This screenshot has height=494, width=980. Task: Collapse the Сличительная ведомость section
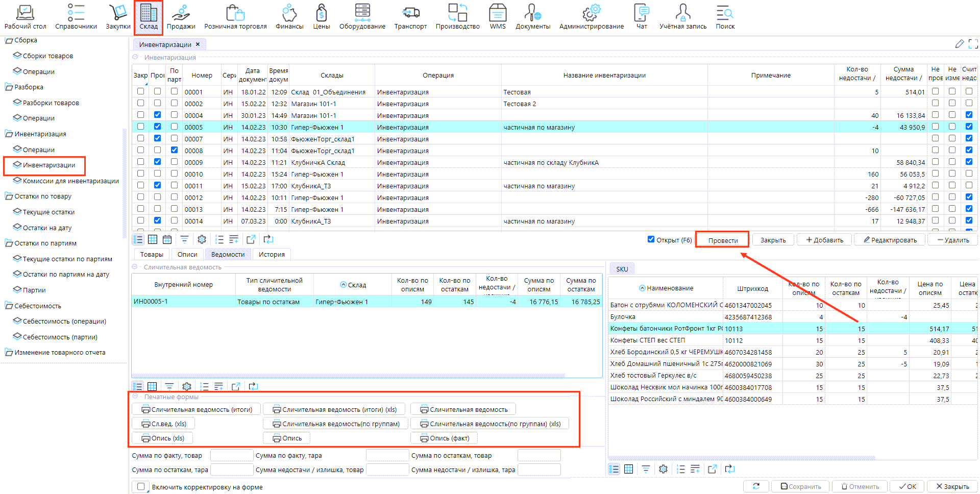tap(135, 267)
